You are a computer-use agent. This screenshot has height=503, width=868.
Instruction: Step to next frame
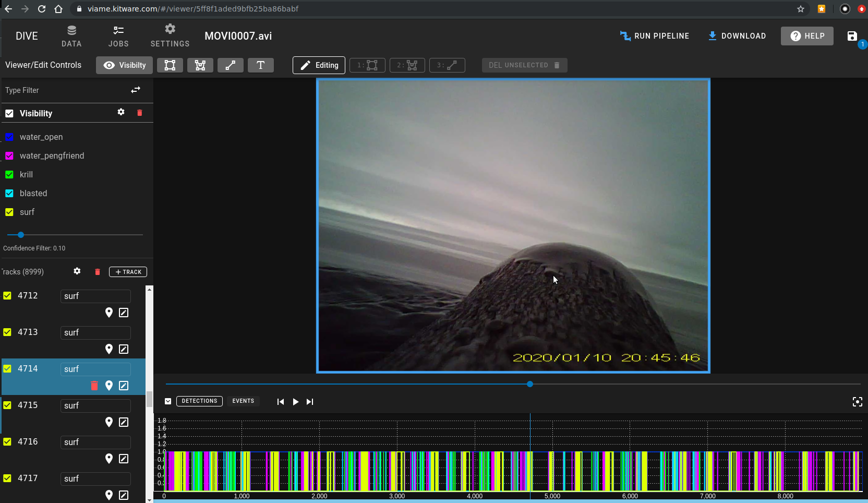click(x=310, y=402)
